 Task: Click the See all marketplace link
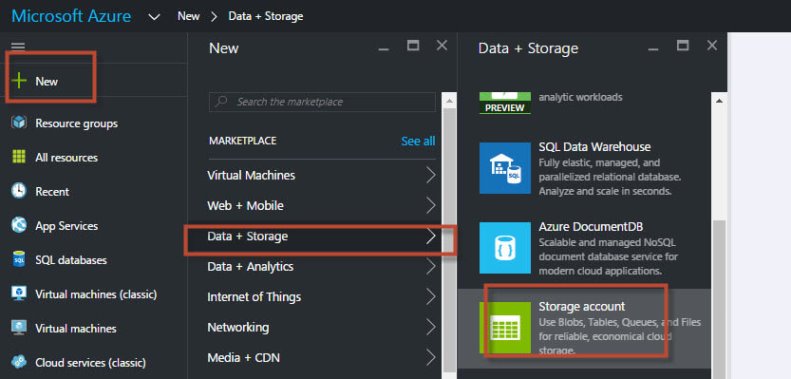(418, 141)
